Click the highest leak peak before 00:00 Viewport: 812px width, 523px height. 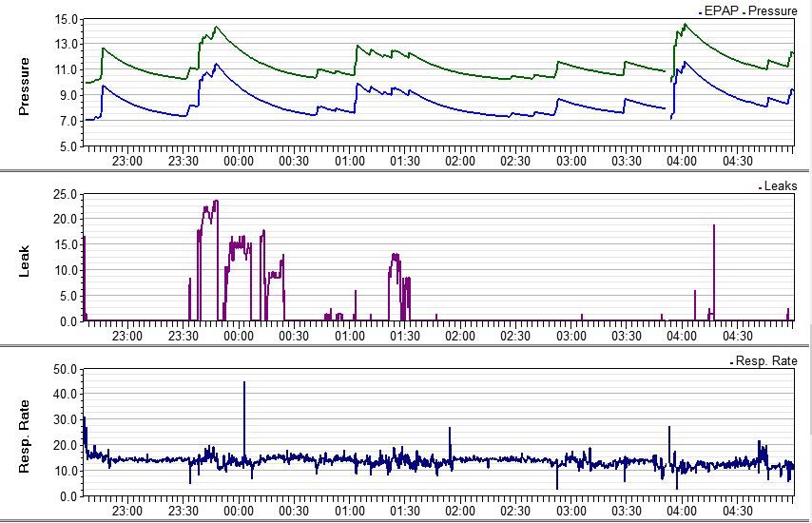(216, 203)
